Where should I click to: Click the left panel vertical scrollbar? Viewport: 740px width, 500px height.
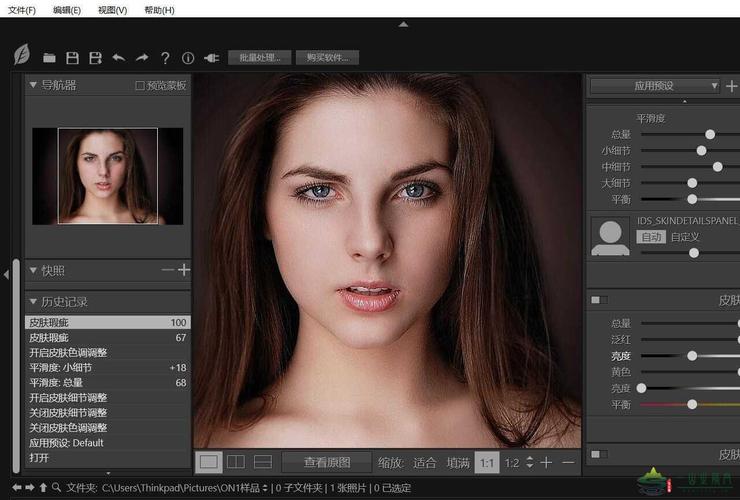pyautogui.click(x=16, y=365)
